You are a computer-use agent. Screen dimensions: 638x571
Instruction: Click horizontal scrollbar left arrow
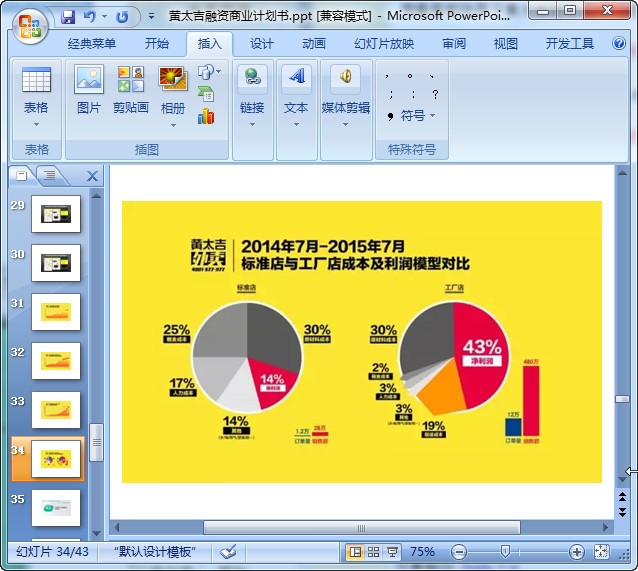coord(117,528)
